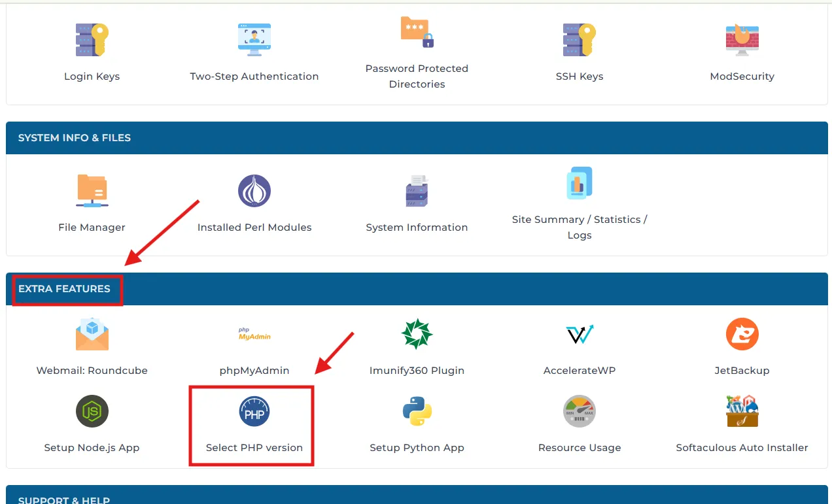Click Softaculous Auto Installer label
This screenshot has height=504, width=832.
pyautogui.click(x=742, y=448)
